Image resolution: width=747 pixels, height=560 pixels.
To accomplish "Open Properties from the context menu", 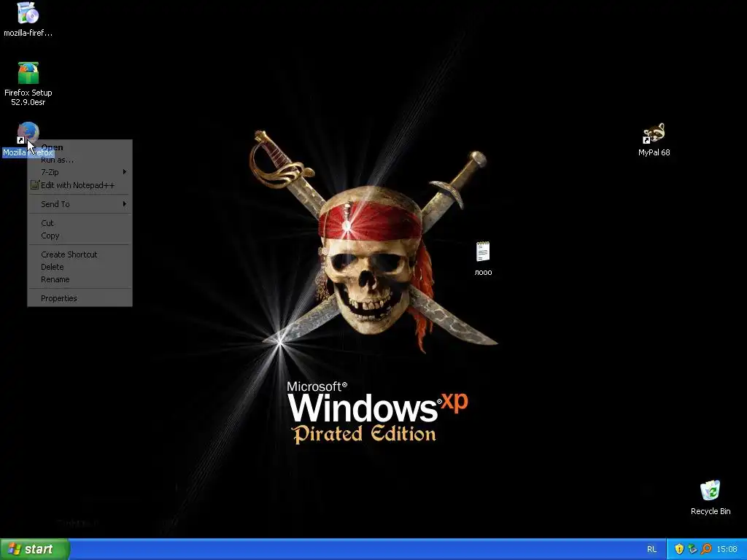I will tap(80, 298).
